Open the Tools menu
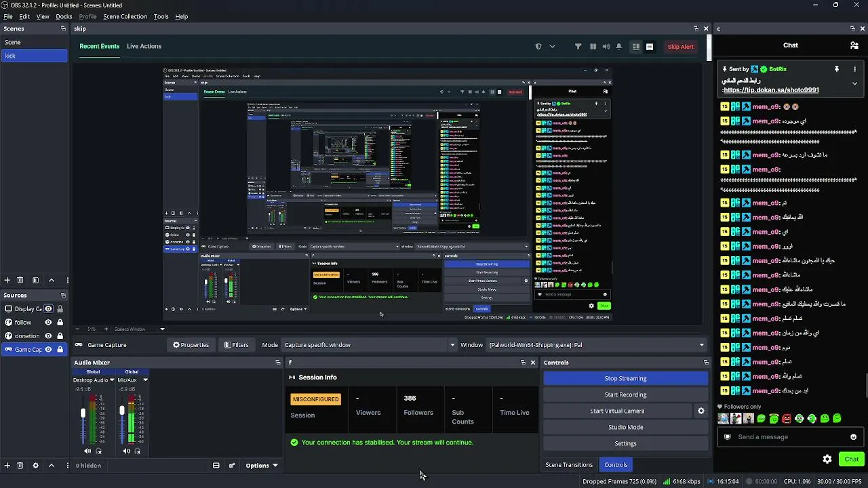The width and height of the screenshot is (868, 488). click(161, 16)
